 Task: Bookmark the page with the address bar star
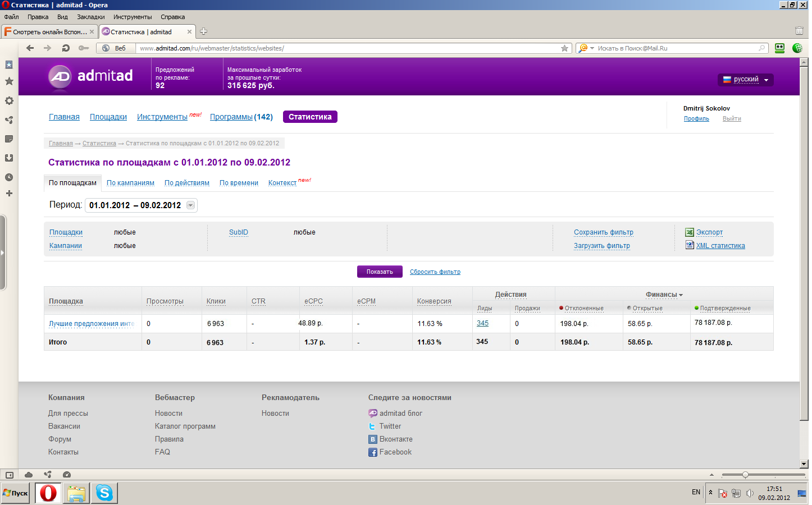click(564, 48)
